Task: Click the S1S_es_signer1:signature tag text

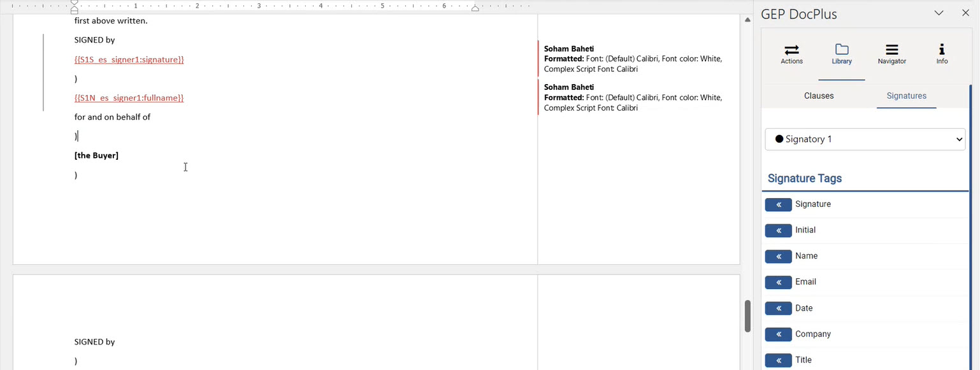Action: [x=129, y=59]
